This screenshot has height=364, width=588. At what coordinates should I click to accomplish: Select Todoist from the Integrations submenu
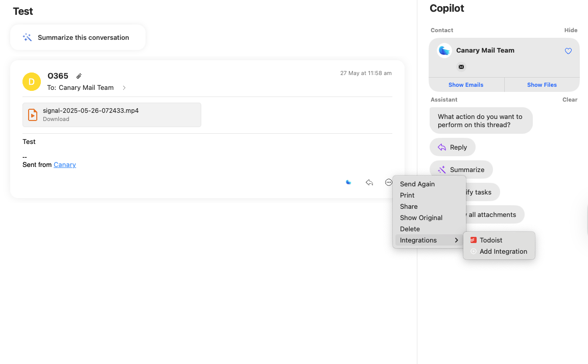pyautogui.click(x=491, y=240)
